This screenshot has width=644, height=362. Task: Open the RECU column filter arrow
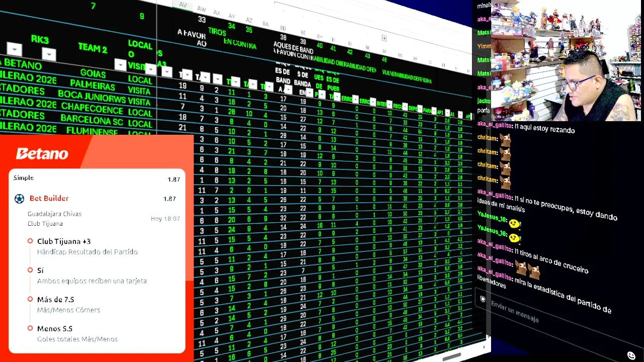(x=405, y=107)
